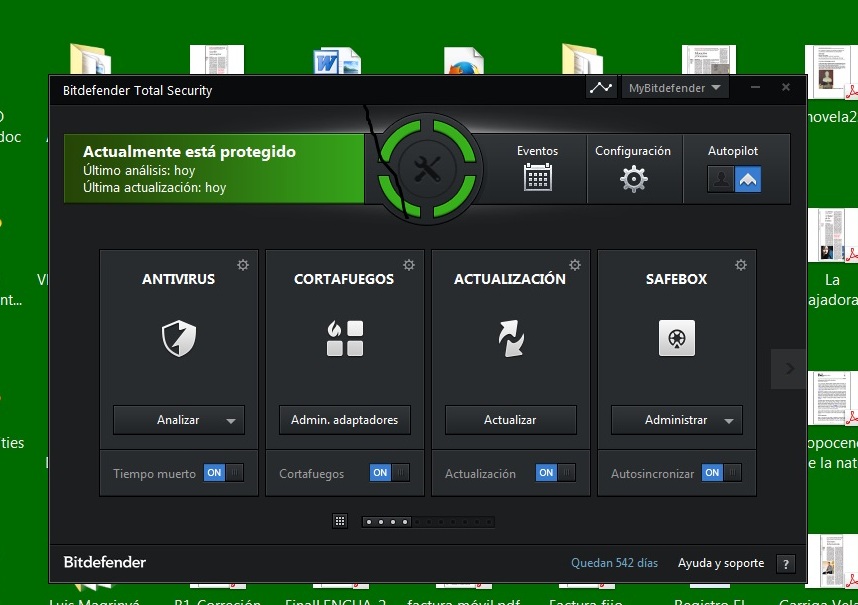Click the ANTIVIRUS module title

(x=178, y=279)
